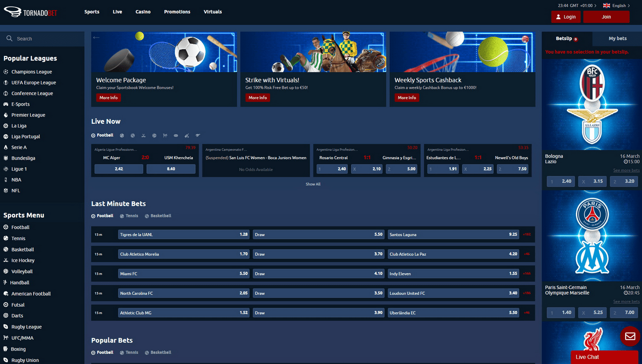Click inside the Search field
The height and width of the screenshot is (364, 642).
(42, 39)
